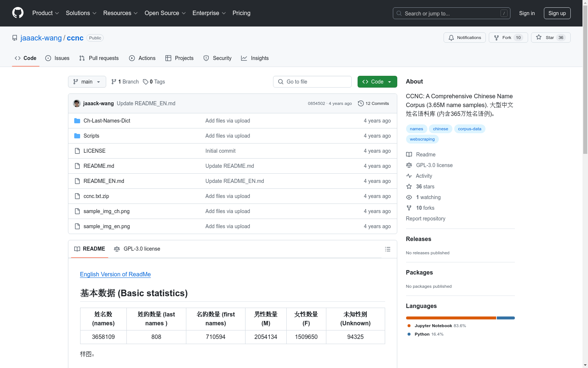Expand the Open Source menu
This screenshot has height=368, width=588.
[x=165, y=13]
